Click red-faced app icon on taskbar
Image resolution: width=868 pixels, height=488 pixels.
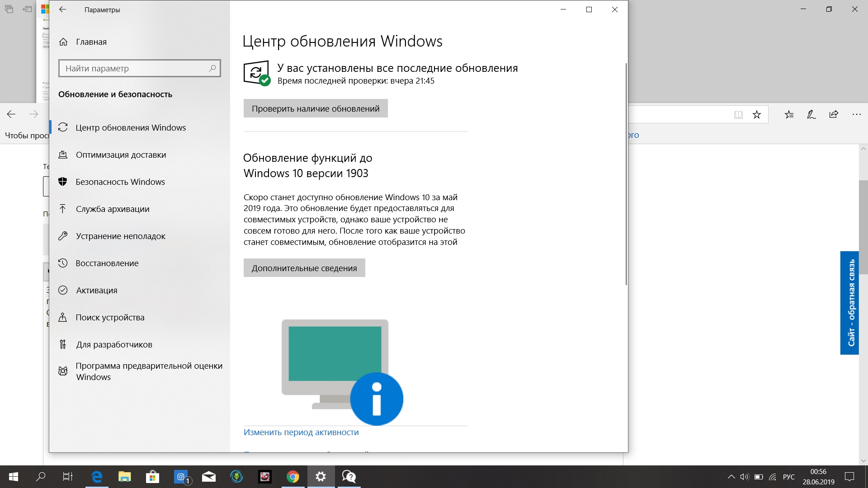tap(265, 477)
